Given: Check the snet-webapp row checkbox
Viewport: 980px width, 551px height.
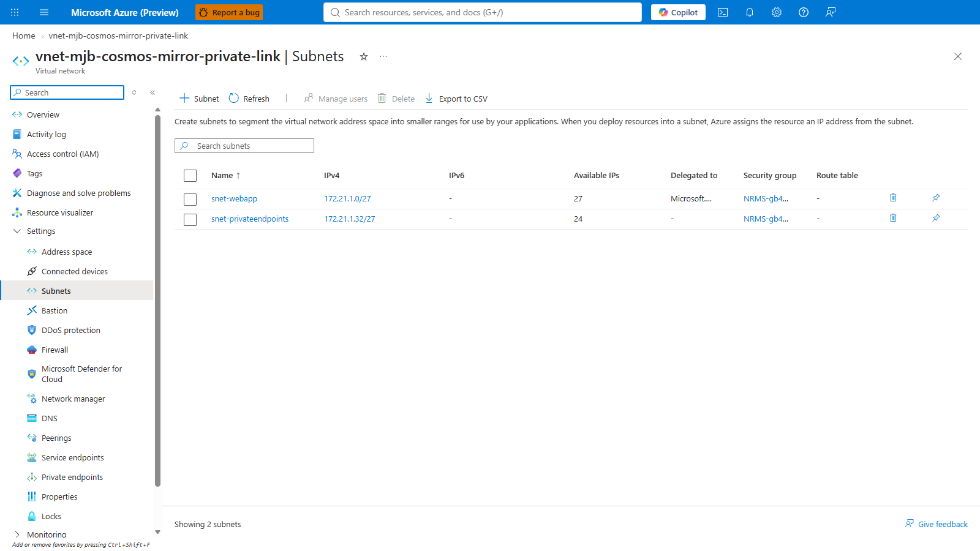Looking at the screenshot, I should 190,199.
